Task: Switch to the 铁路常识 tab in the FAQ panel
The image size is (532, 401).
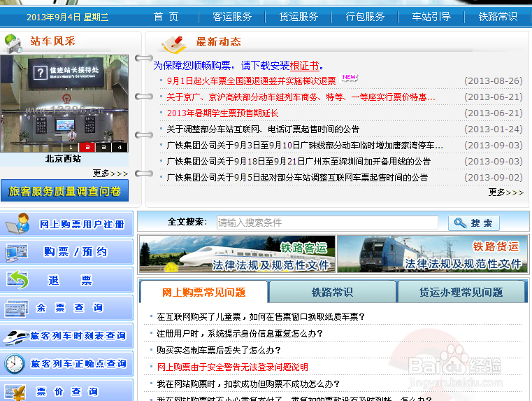Action: click(332, 292)
